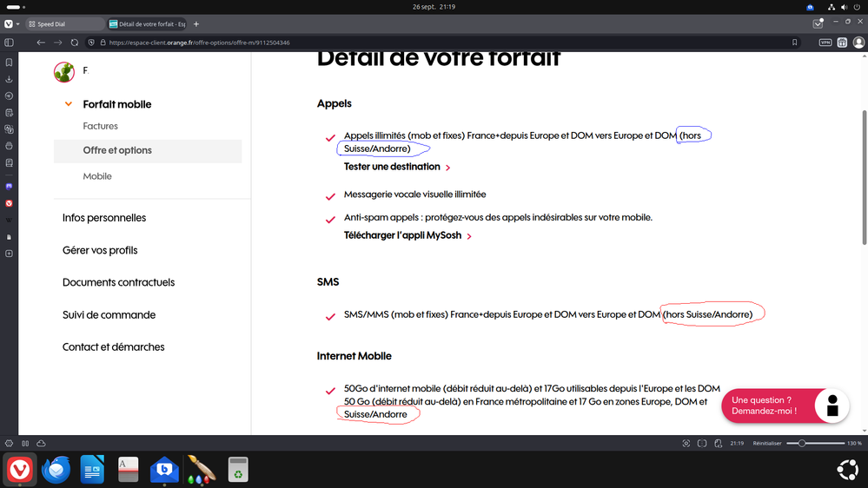The height and width of the screenshot is (488, 868).
Task: Open the user profile avatar icon
Action: tap(64, 72)
